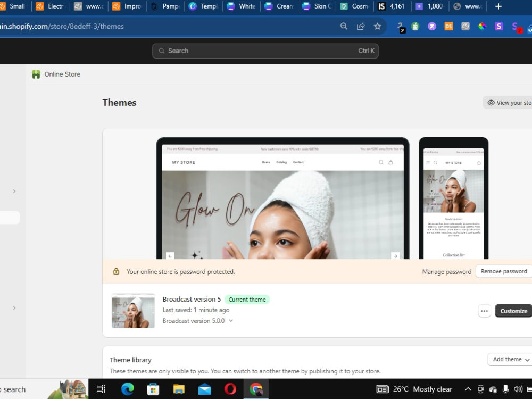Open the Add theme dropdown
The image size is (532, 399).
point(511,359)
